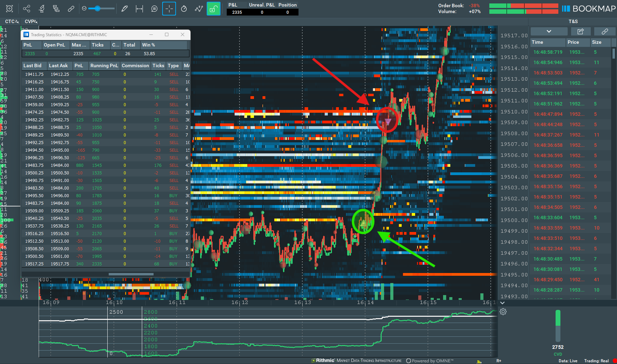Click the T&S vertical scrollbar thumb
Screen dimensions: 617x364
click(x=614, y=53)
